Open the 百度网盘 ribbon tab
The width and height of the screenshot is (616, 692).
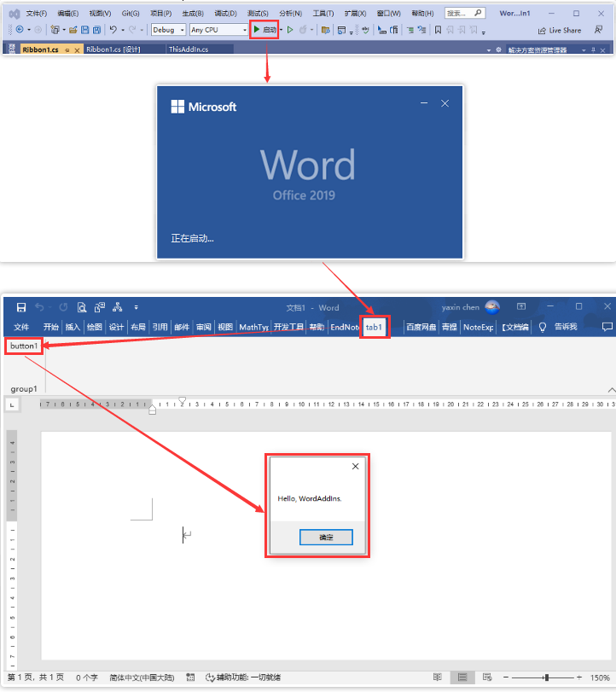pos(421,327)
